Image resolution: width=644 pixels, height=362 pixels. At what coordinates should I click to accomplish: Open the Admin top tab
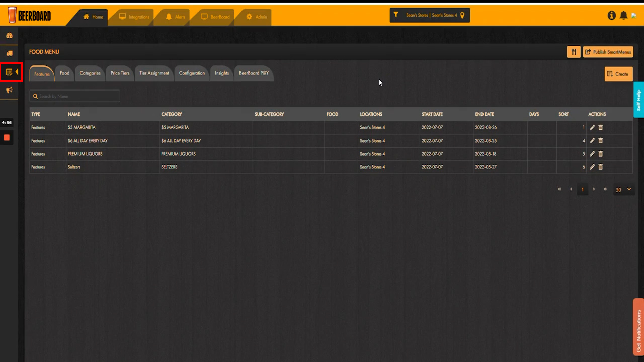coord(257,17)
